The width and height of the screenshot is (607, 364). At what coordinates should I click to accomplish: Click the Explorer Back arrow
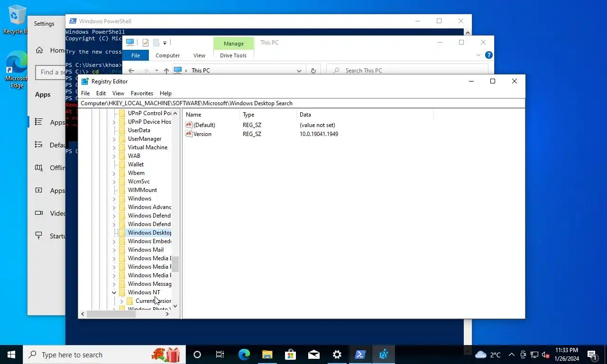click(131, 71)
